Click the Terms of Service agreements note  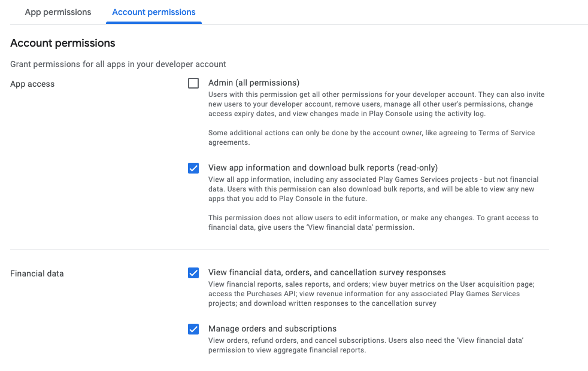371,138
